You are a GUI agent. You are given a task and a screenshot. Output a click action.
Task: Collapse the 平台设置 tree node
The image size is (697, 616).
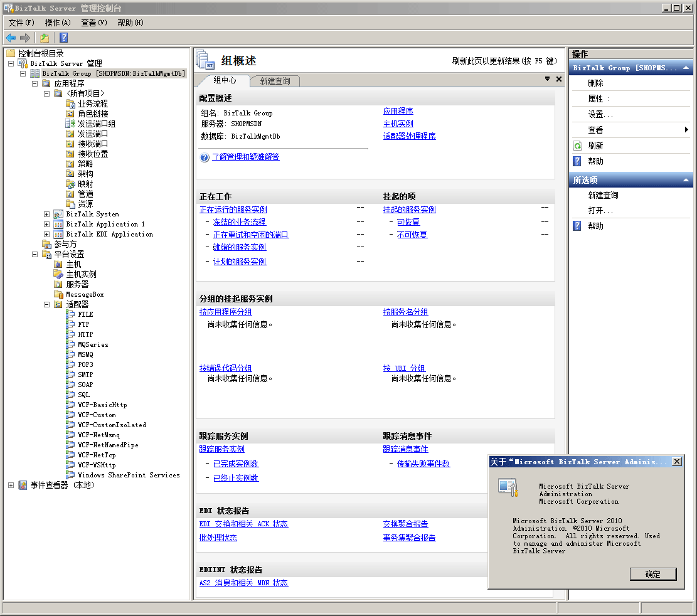pyautogui.click(x=35, y=254)
